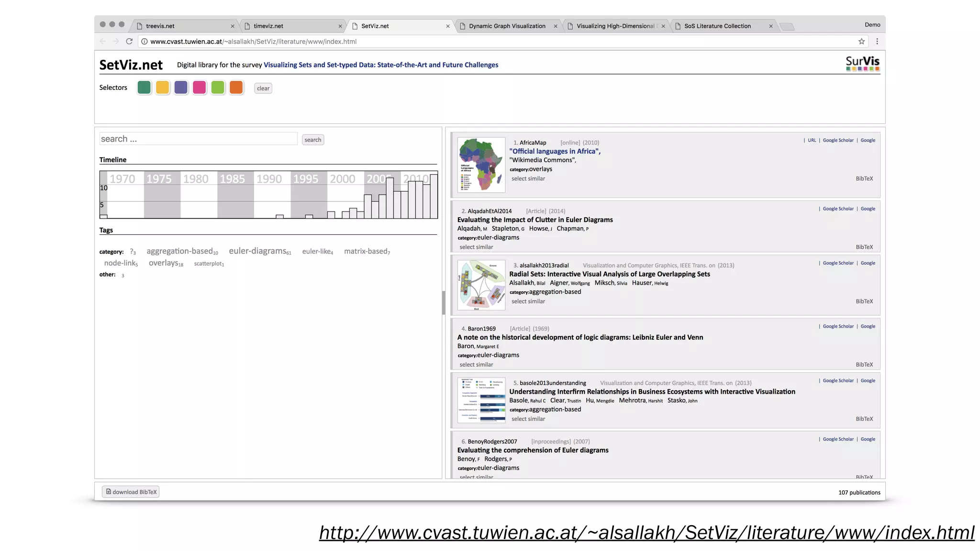The image size is (980, 551).
Task: Select the pink selector swatch
Action: [x=199, y=88]
